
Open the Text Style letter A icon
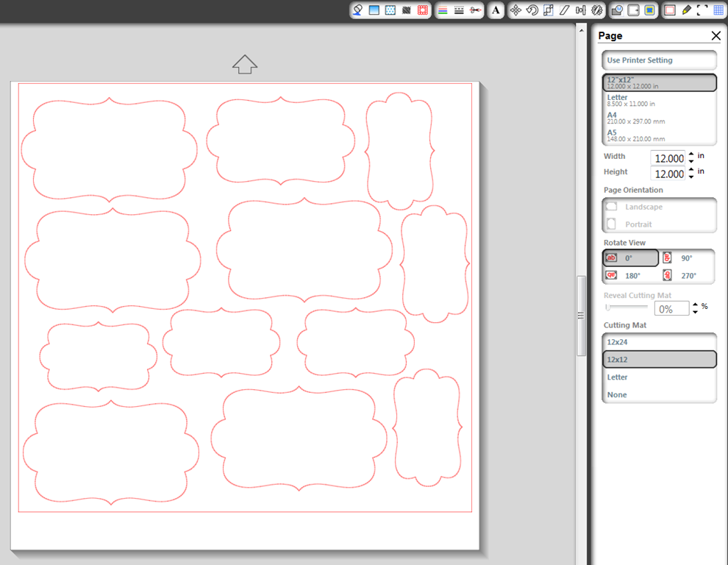496,10
